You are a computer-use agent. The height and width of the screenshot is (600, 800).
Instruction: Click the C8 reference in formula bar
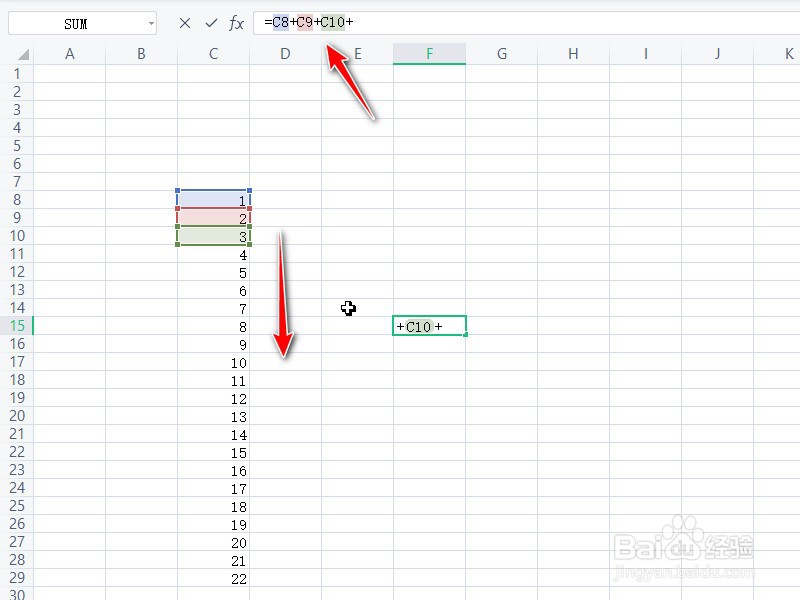pyautogui.click(x=281, y=22)
